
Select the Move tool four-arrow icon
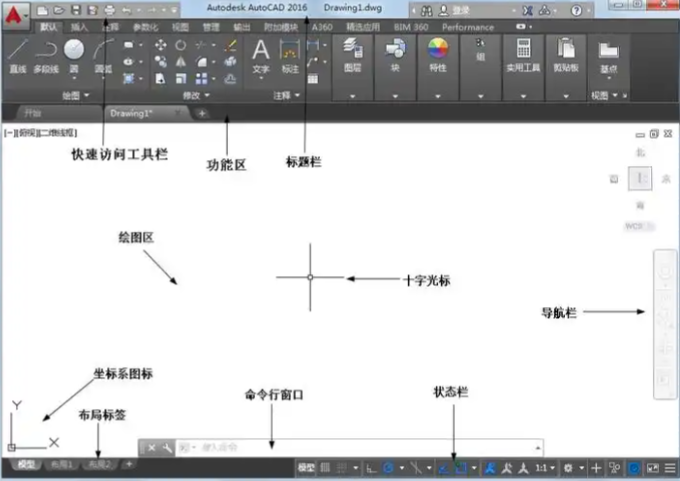point(160,45)
